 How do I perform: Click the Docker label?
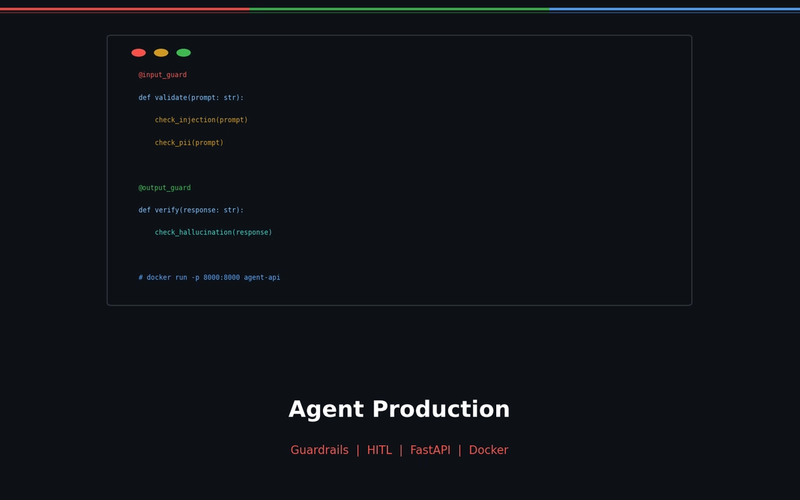click(x=488, y=450)
